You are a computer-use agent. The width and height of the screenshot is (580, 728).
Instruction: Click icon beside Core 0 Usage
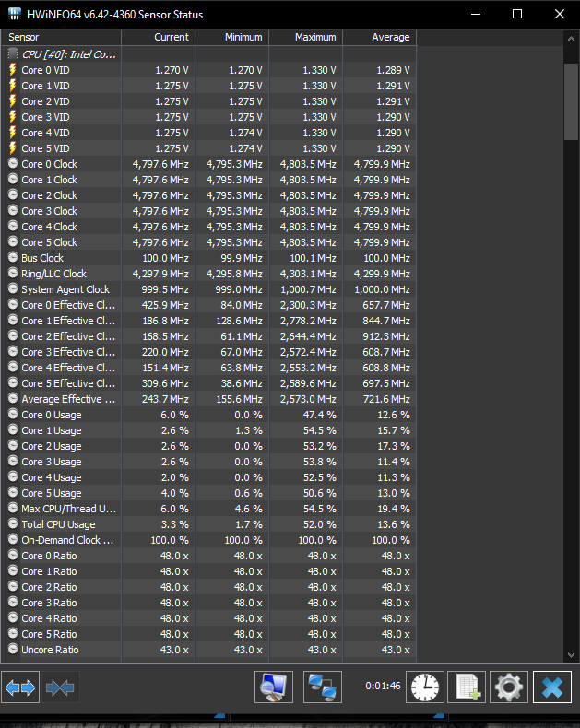(13, 414)
